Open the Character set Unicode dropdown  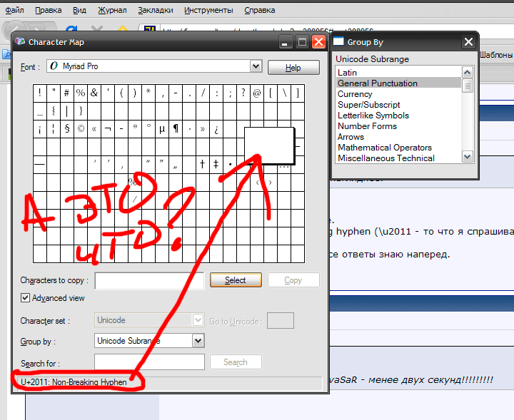[198, 320]
